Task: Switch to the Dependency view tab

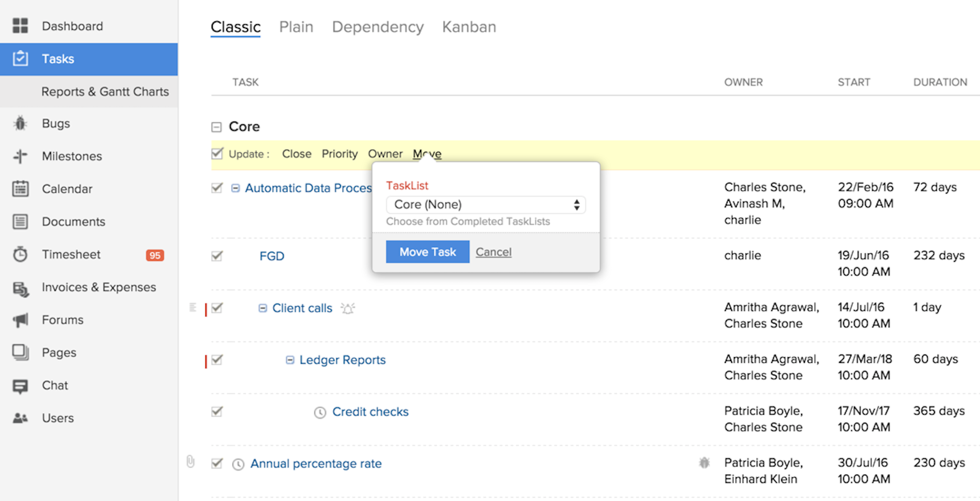Action: [x=378, y=27]
